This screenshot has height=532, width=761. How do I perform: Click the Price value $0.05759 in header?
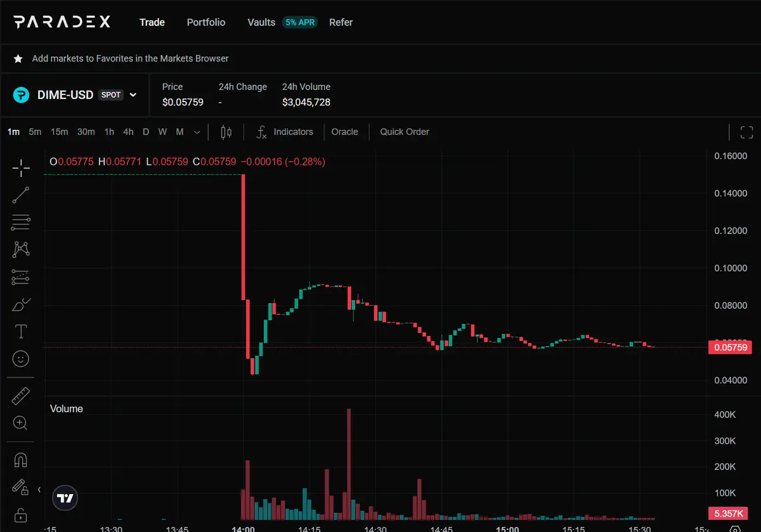(x=183, y=102)
